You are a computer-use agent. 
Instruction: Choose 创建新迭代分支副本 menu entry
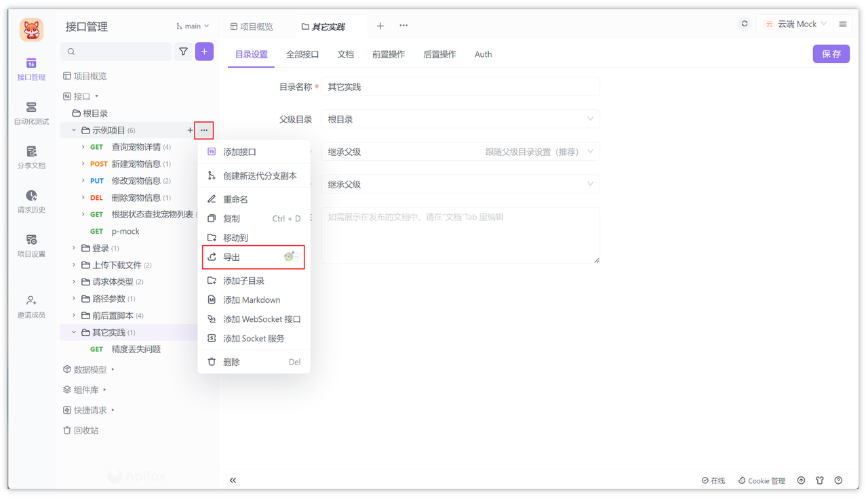pos(254,175)
